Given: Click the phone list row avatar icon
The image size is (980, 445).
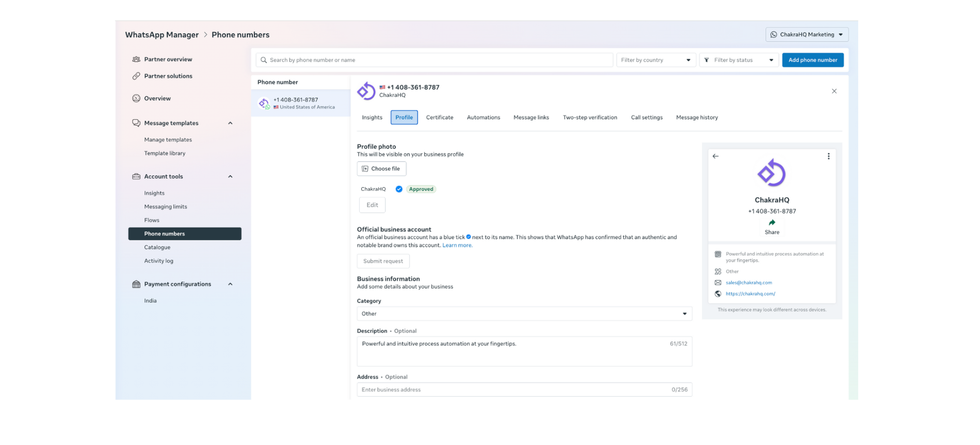Looking at the screenshot, I should point(264,103).
